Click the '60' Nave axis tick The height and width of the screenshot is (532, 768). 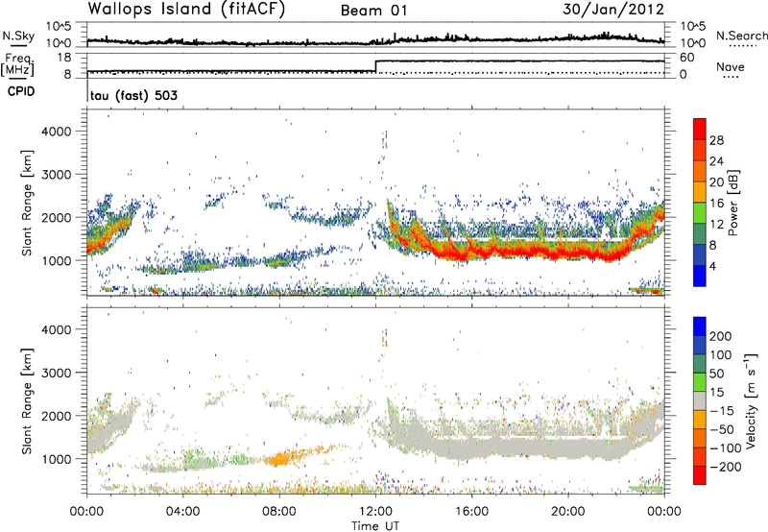pos(686,58)
